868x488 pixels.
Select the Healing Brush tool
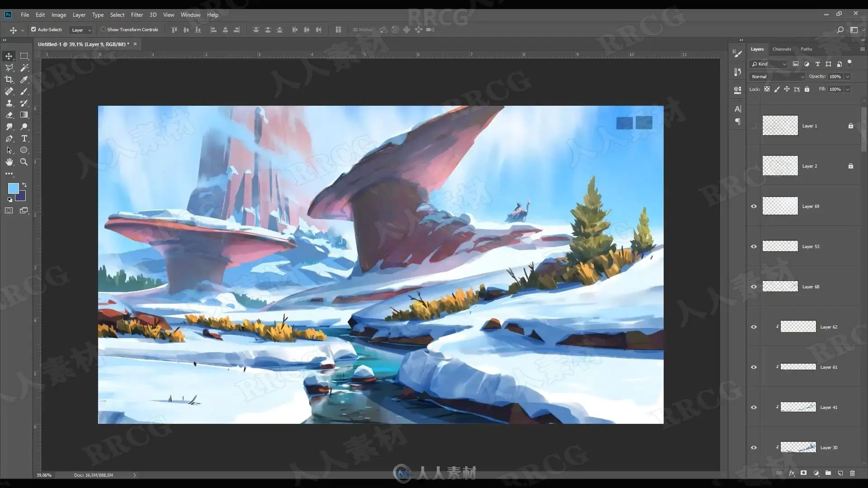point(9,91)
